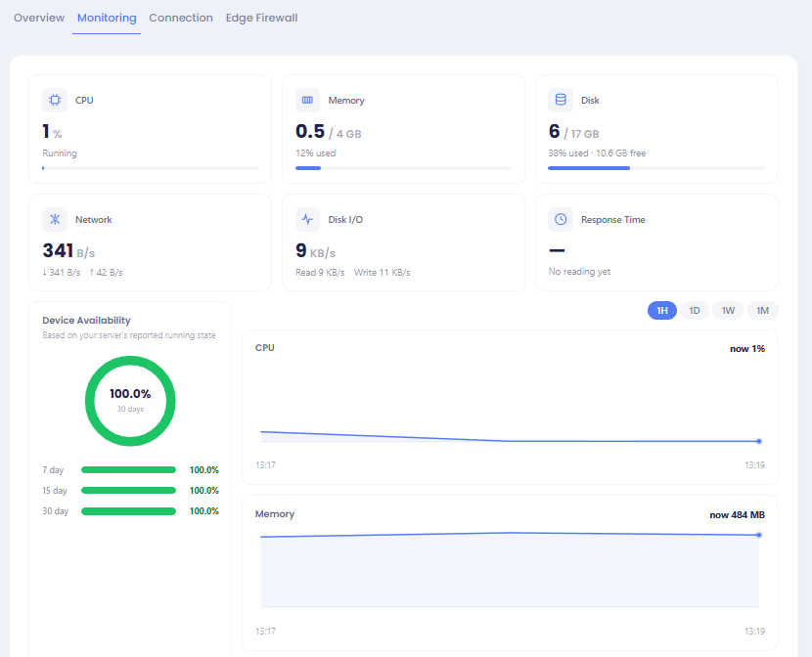
Task: Click the 'now 1%' CPU label
Action: [747, 349]
